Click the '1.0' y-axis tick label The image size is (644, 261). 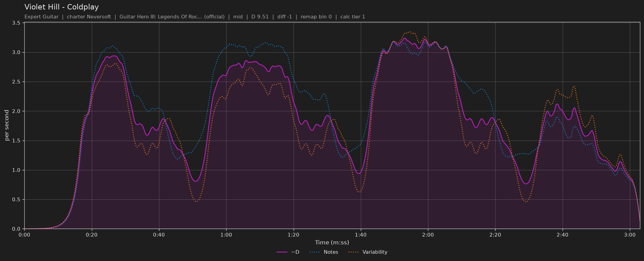click(x=16, y=170)
